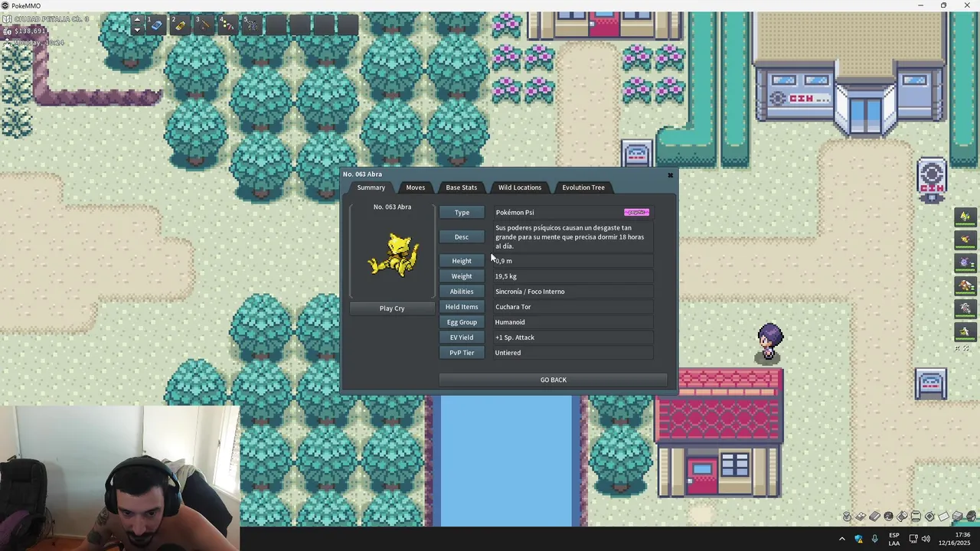Viewport: 980px width, 551px height.
Task: Click the left small icon under the party list
Action: [957, 349]
